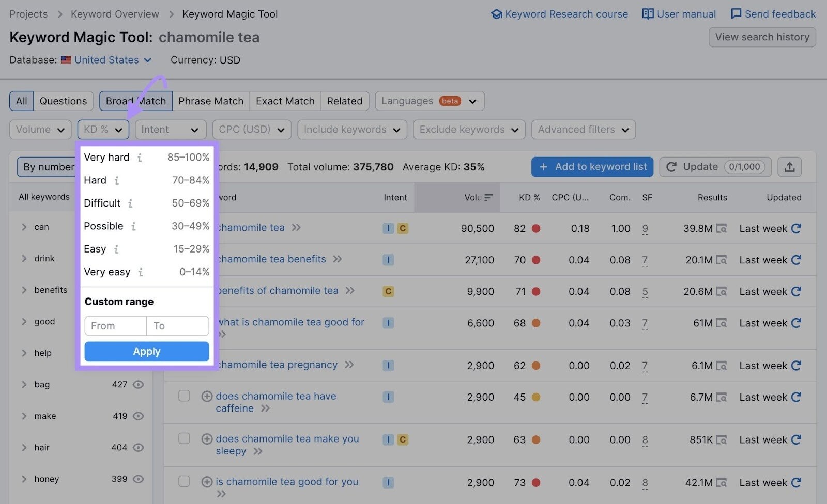
Task: Open the User manual link
Action: [x=679, y=14]
